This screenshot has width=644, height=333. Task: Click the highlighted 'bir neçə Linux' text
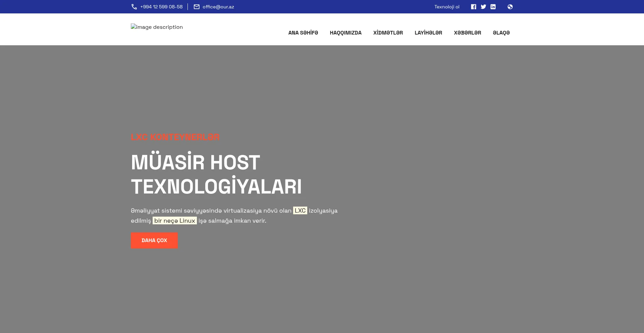[174, 221]
